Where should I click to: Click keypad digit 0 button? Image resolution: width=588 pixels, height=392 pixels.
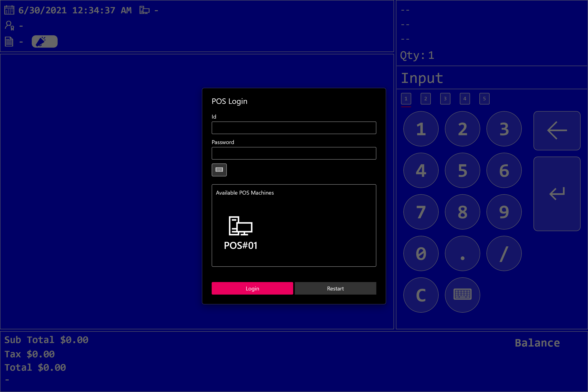tap(421, 253)
